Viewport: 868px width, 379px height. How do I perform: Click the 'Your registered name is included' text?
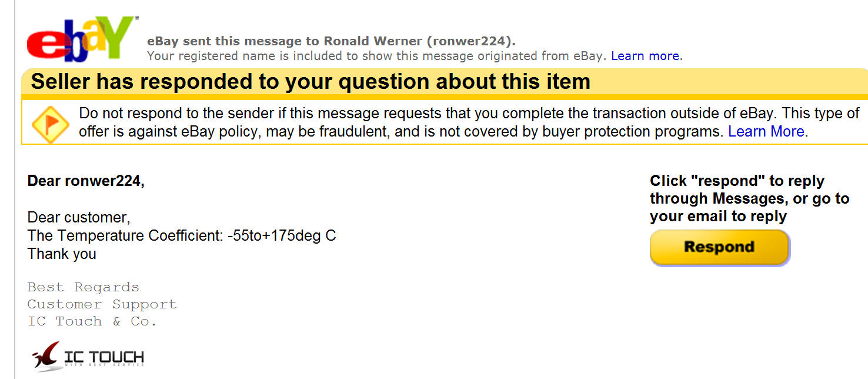(x=376, y=56)
